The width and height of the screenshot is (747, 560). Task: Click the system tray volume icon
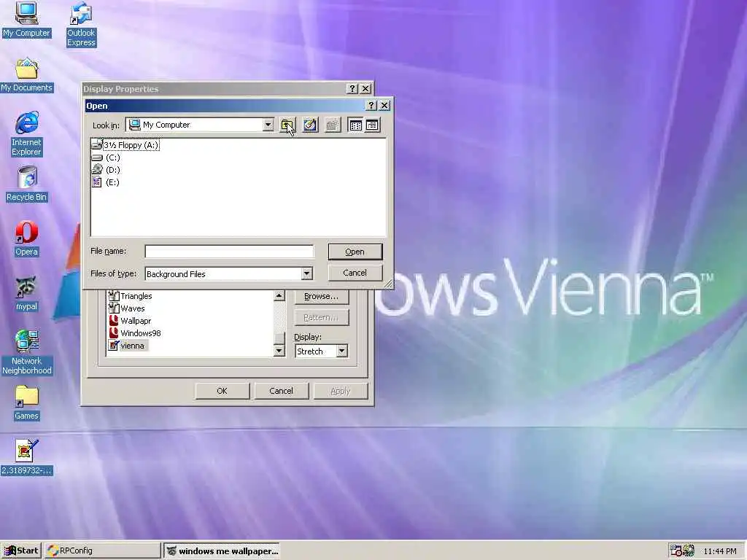click(689, 551)
